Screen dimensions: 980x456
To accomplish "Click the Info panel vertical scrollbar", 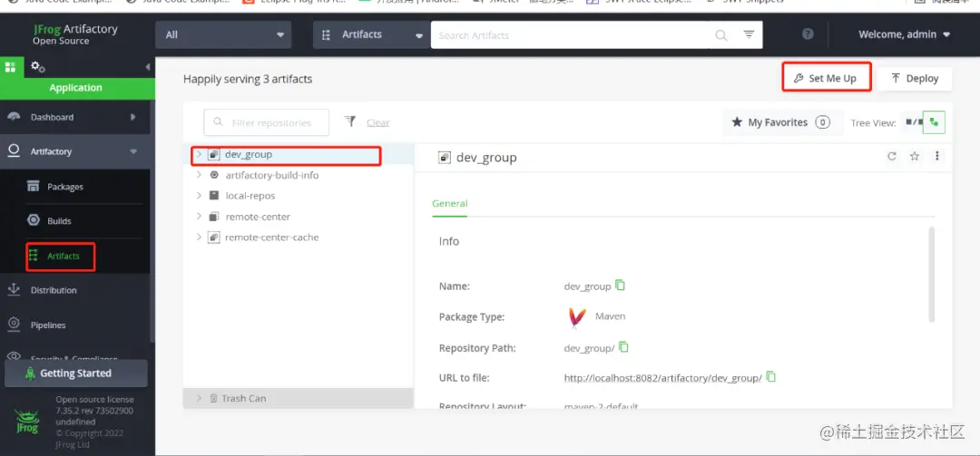I will [932, 275].
